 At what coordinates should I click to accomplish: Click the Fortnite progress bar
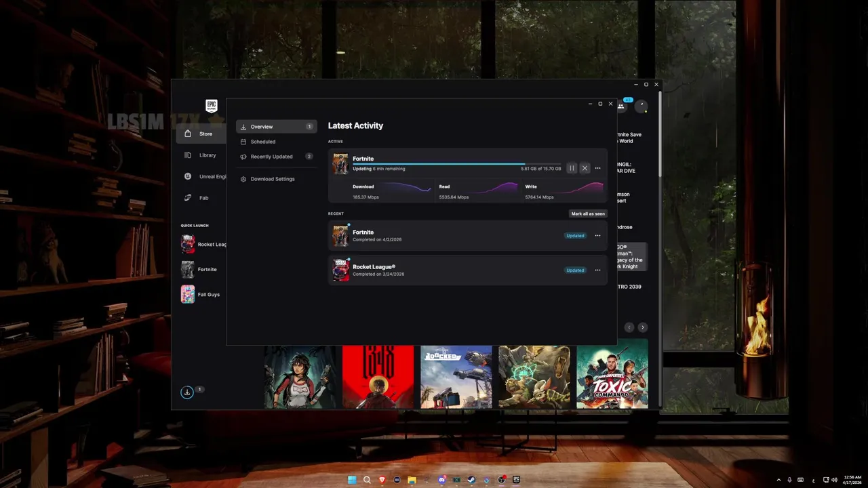[x=457, y=164]
